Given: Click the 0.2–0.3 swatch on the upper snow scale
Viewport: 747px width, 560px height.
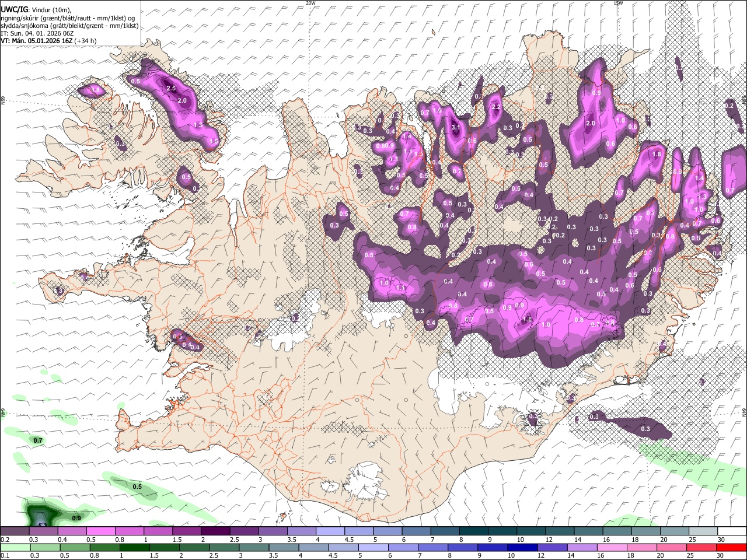Looking at the screenshot, I should click(15, 531).
